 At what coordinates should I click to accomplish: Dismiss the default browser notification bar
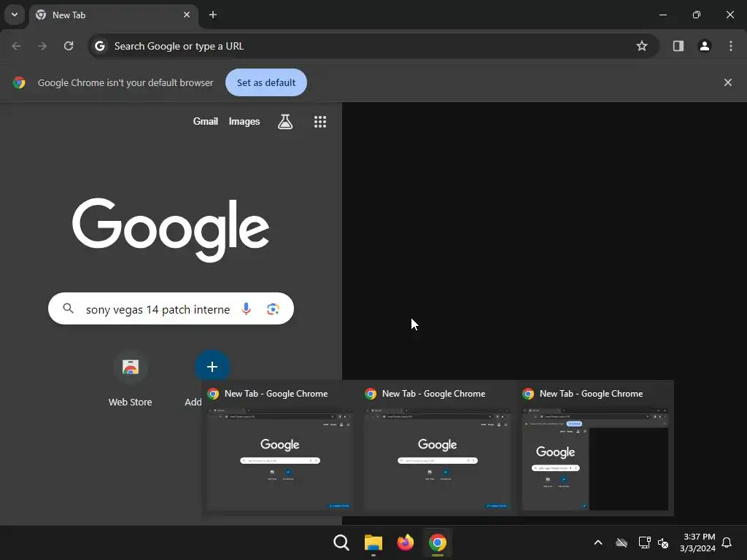tap(728, 82)
